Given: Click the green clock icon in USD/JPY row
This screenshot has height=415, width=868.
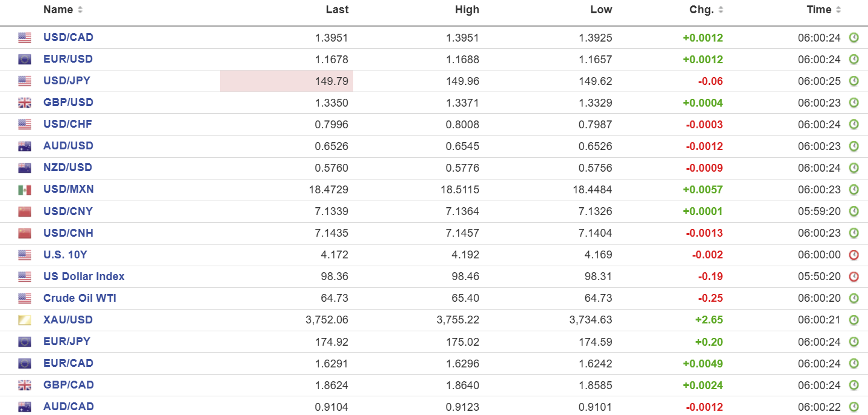Looking at the screenshot, I should tap(854, 81).
